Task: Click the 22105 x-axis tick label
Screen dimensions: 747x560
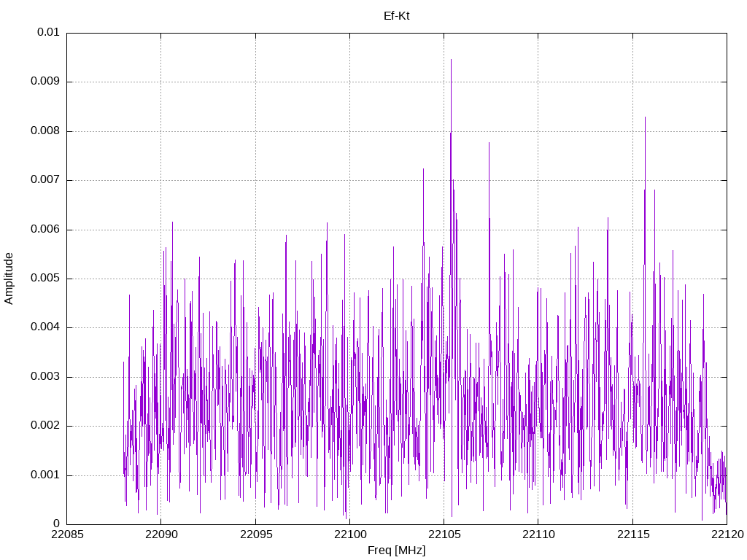Action: (x=444, y=534)
